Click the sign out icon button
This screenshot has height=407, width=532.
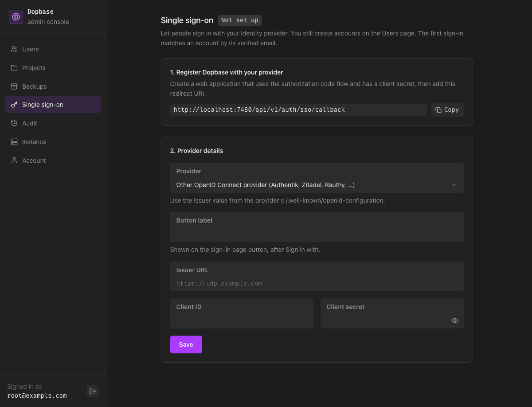[x=93, y=391]
